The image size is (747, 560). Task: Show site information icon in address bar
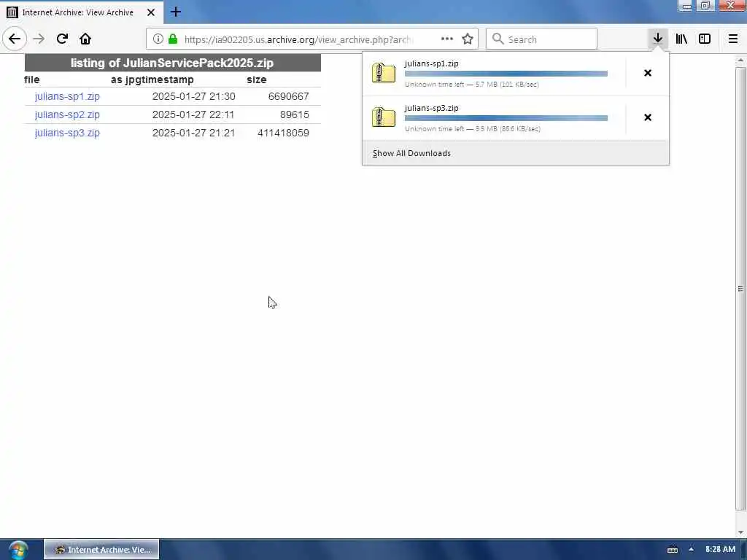158,39
